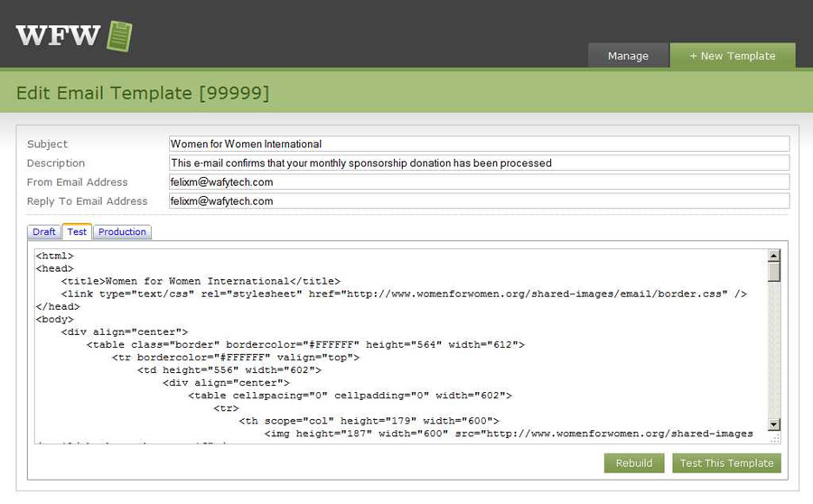Open the New Template tab

pos(733,56)
